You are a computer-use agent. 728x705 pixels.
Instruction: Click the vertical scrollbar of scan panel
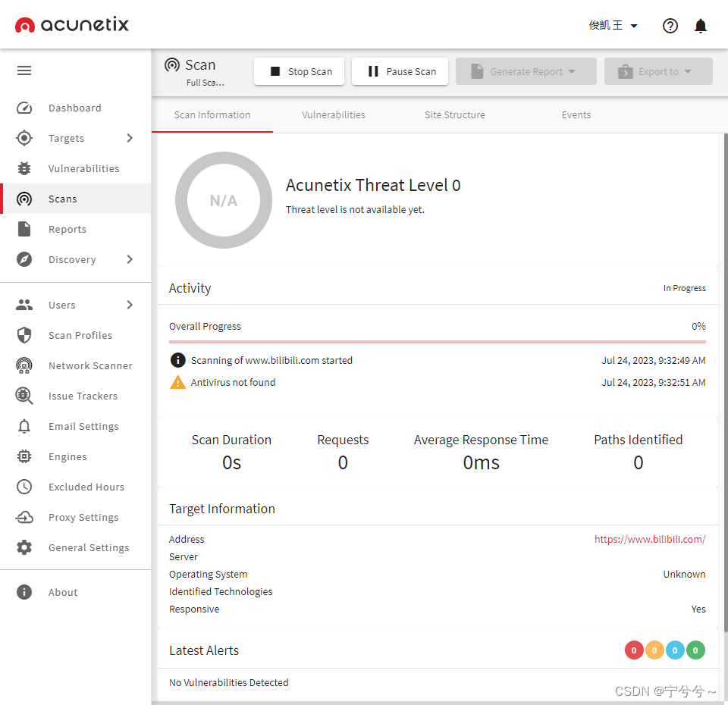[x=726, y=382]
